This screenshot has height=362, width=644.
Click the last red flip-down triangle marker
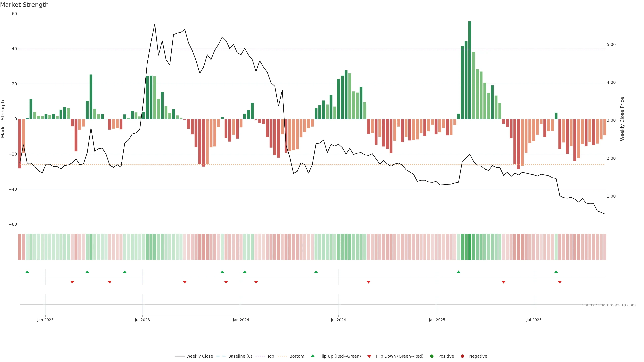click(560, 282)
